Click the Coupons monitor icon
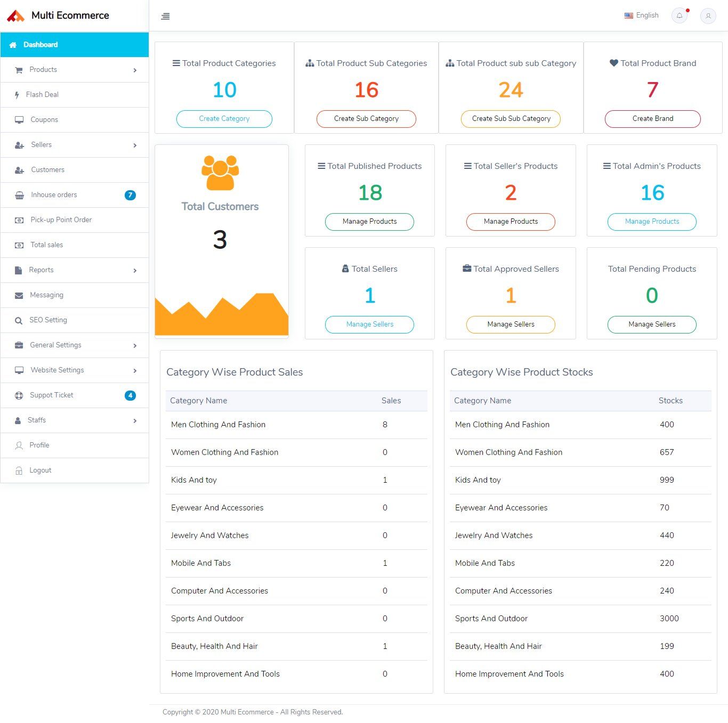The height and width of the screenshot is (723, 728). click(19, 120)
